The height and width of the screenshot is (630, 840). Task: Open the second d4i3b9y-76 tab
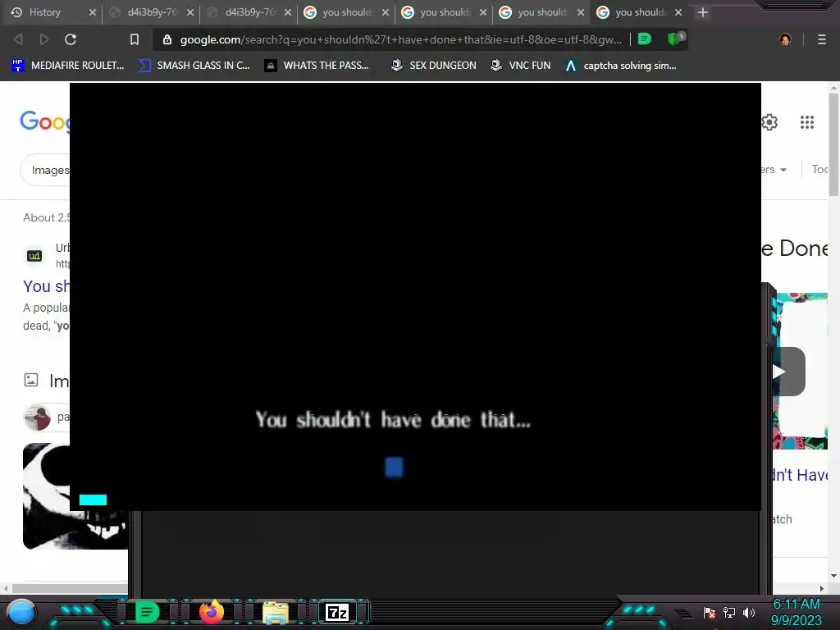pos(248,12)
